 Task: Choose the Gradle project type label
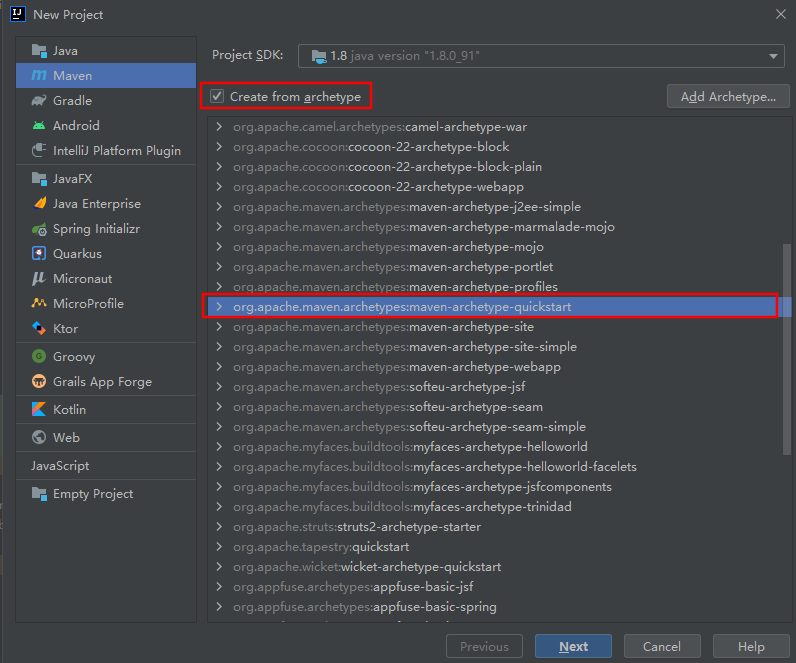pyautogui.click(x=73, y=101)
